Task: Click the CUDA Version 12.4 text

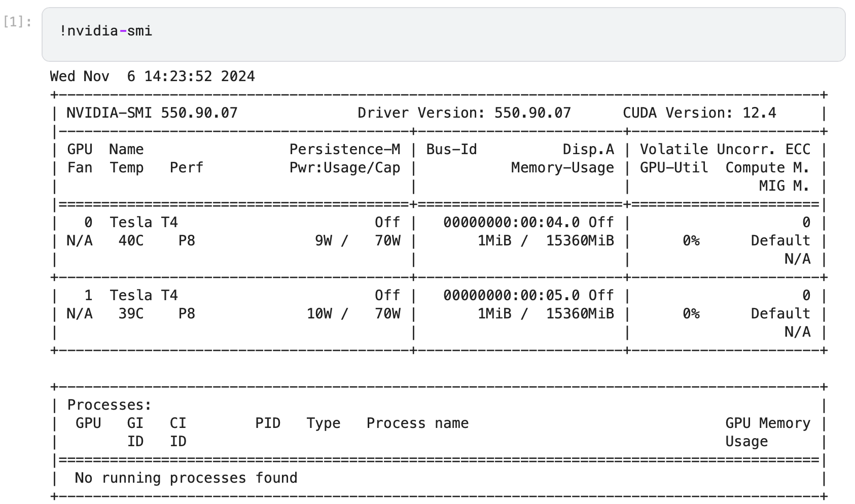Action: 699,113
